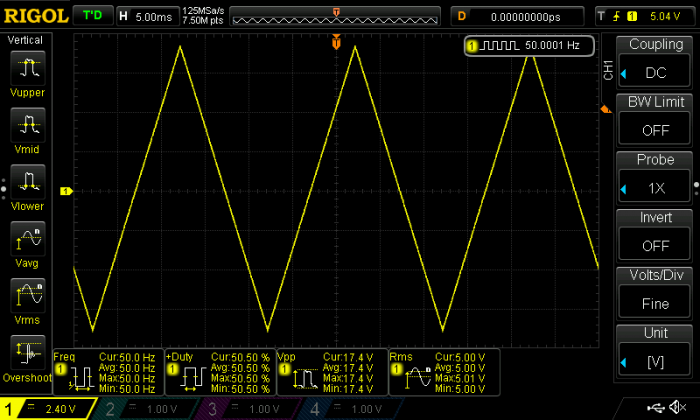Click the horizontal timebase 5.00ms field

pyautogui.click(x=148, y=17)
